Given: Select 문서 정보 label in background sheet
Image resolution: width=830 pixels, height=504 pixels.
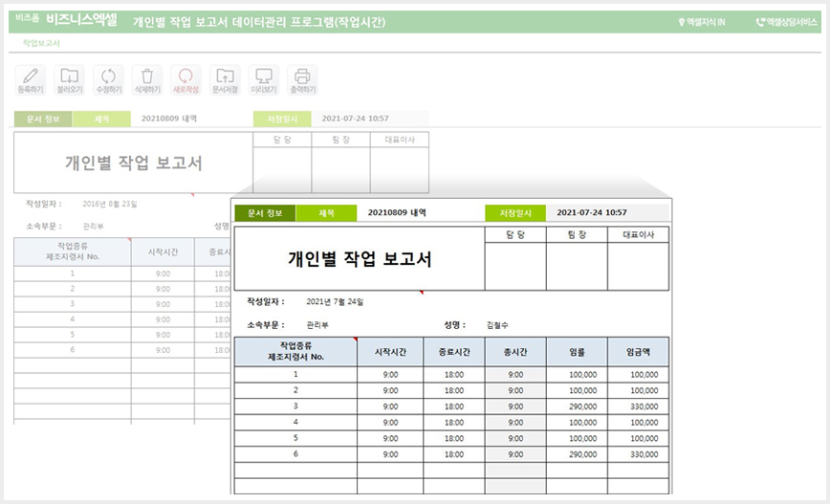Looking at the screenshot, I should (43, 119).
